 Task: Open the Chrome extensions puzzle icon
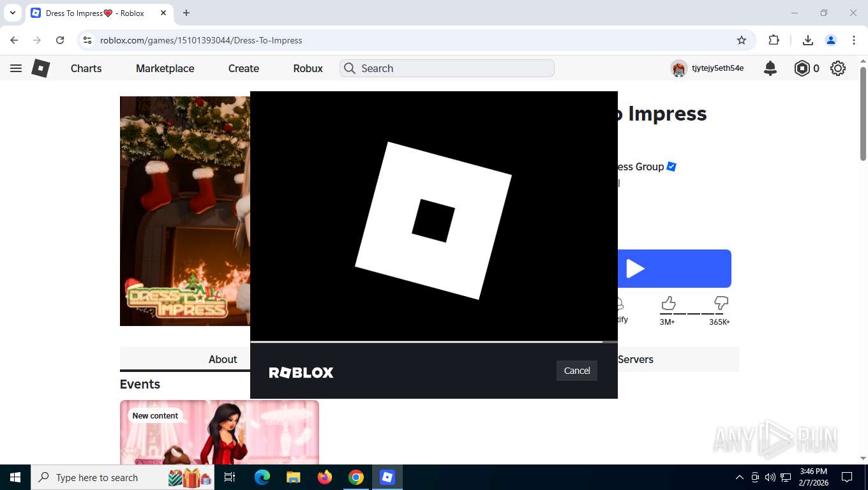coord(774,40)
